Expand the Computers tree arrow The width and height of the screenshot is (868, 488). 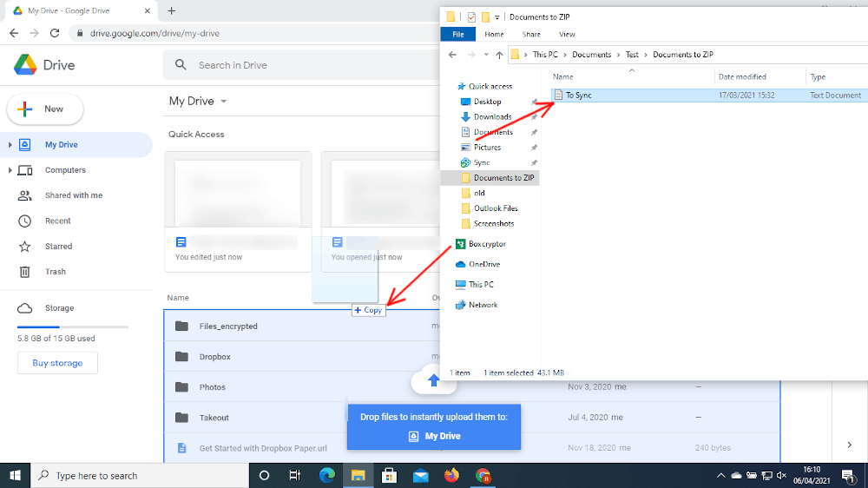[x=10, y=170]
